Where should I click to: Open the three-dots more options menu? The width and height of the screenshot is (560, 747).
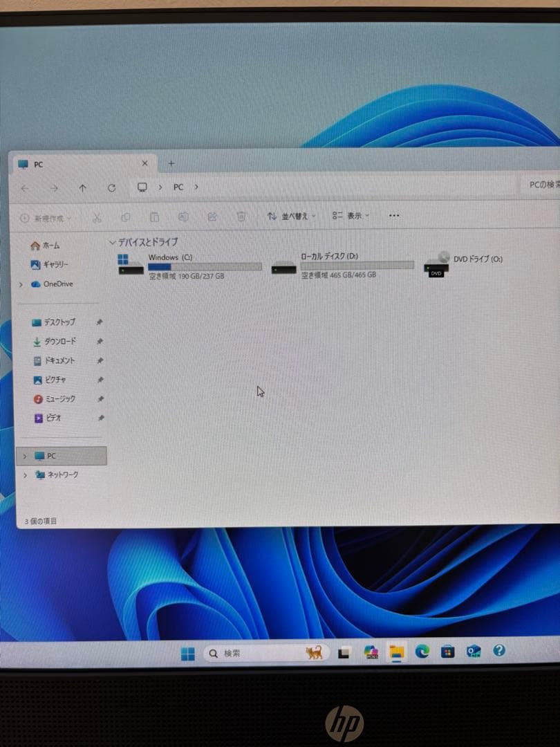(394, 215)
